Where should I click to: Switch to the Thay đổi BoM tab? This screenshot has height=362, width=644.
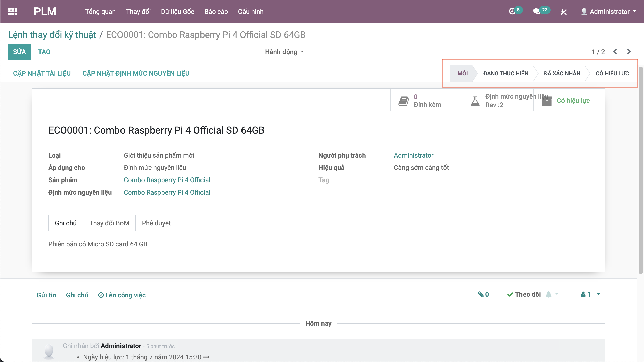(109, 223)
